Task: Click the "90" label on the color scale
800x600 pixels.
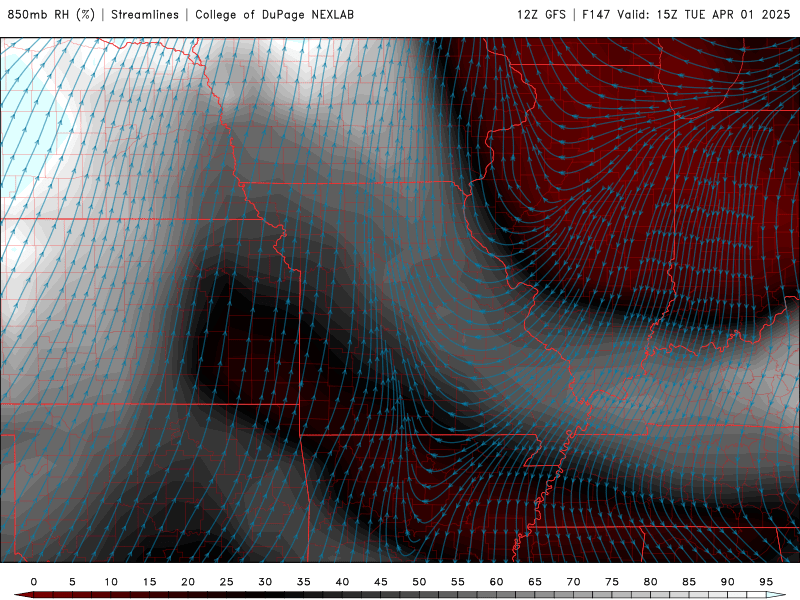Action: click(727, 582)
